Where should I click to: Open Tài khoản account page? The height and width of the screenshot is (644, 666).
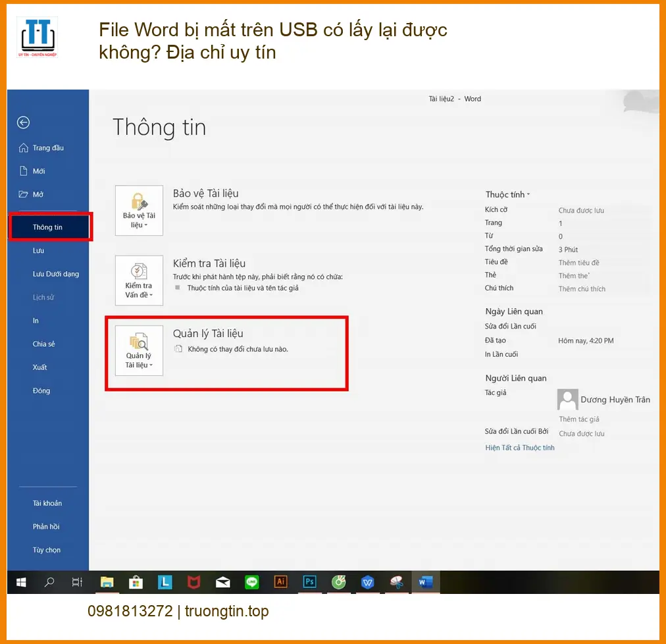(x=47, y=503)
